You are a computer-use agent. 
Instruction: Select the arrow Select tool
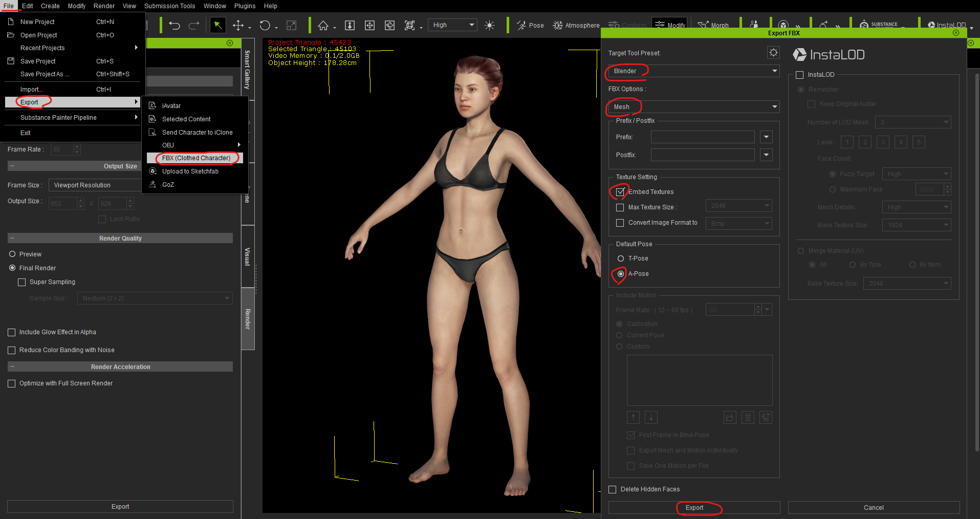217,25
